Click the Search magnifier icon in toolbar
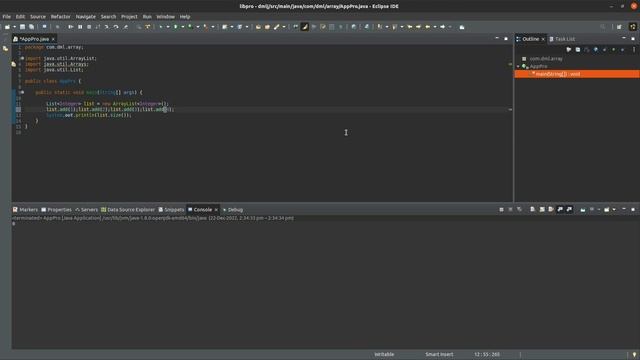640x360 pixels. pos(603,27)
